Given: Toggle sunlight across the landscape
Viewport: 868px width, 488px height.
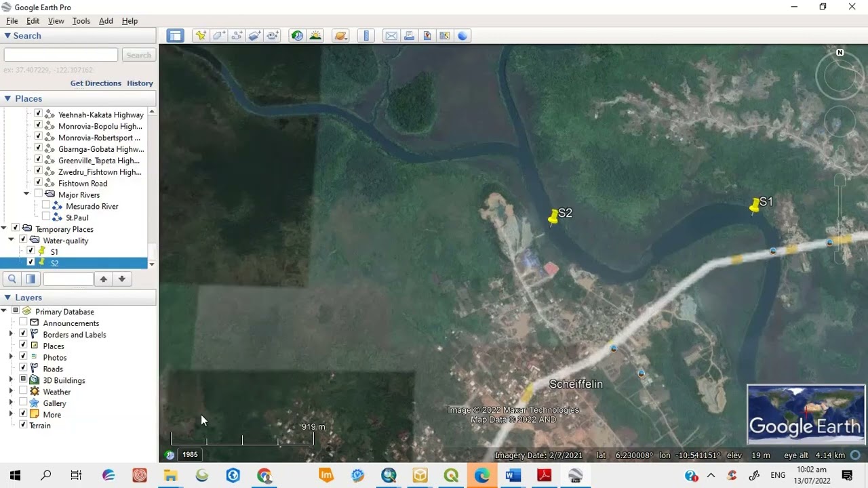Looking at the screenshot, I should [x=315, y=36].
